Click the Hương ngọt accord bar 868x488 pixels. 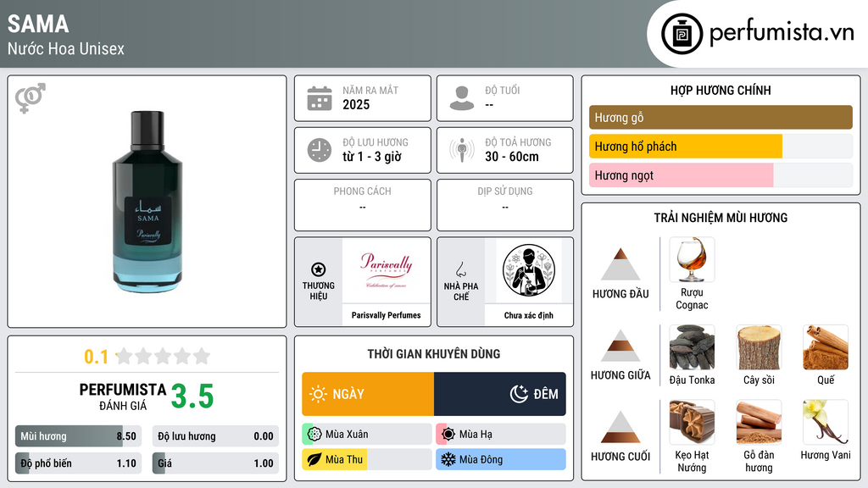tap(721, 175)
